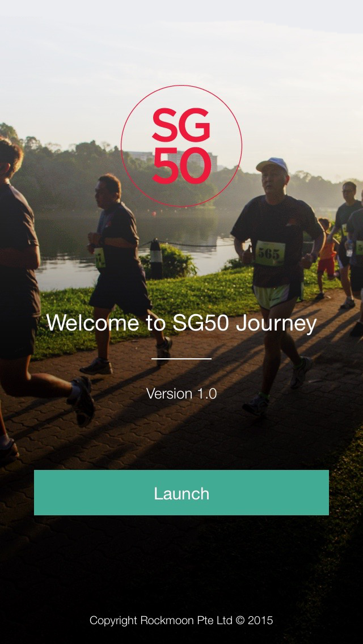Screen dimensions: 363x644
Task: Click the red SG letters in the logo
Action: (181, 125)
